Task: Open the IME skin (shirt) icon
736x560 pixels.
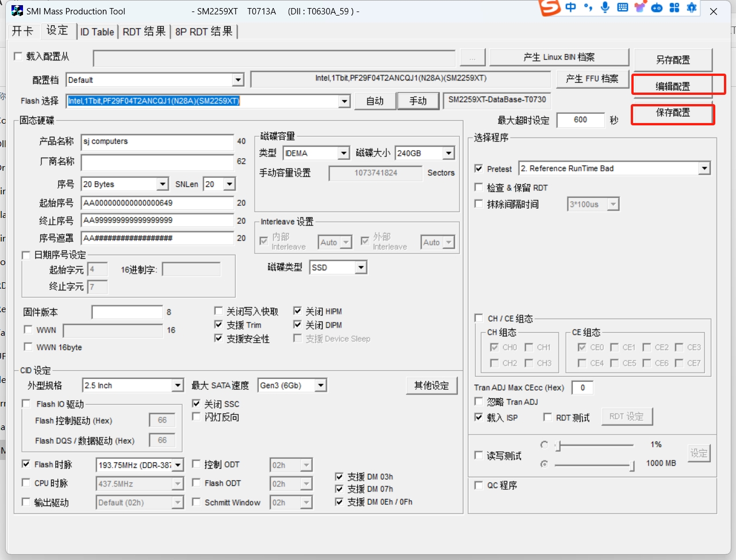Action: tap(639, 7)
